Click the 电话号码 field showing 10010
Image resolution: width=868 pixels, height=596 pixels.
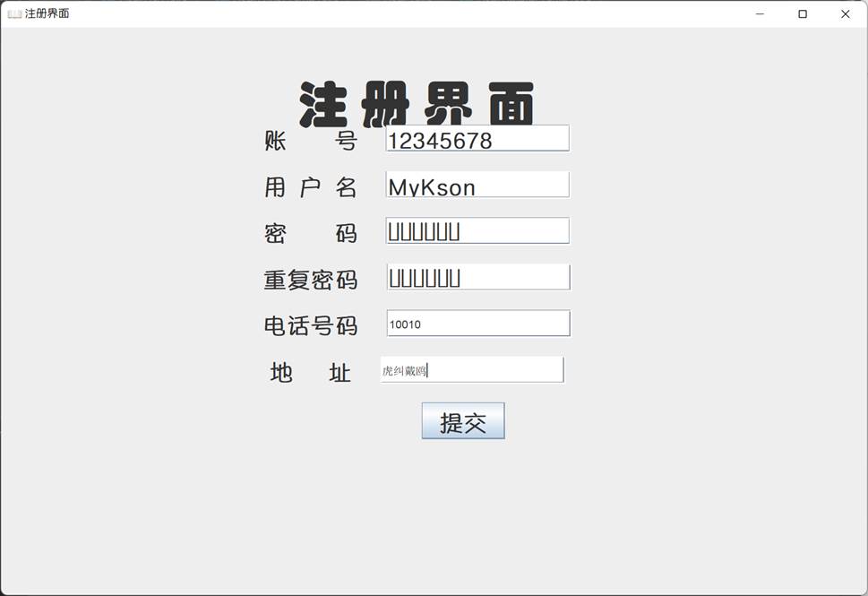point(478,323)
